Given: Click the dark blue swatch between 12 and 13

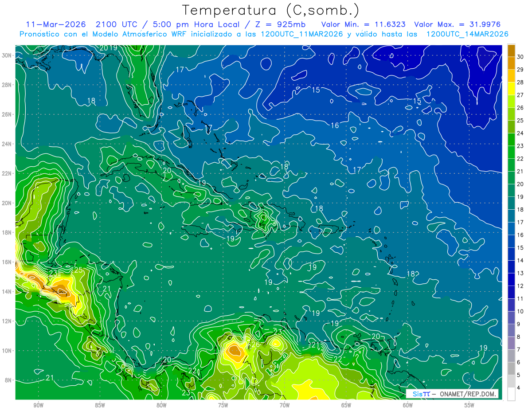Looking at the screenshot, I should point(511,279).
